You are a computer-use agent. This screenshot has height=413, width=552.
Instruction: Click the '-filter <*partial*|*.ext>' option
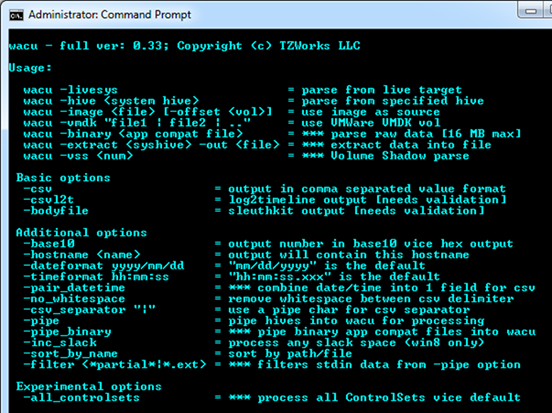click(x=115, y=364)
